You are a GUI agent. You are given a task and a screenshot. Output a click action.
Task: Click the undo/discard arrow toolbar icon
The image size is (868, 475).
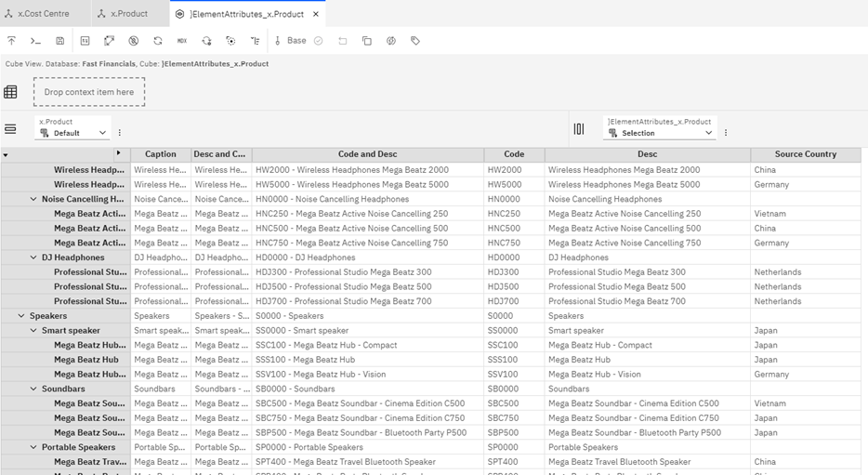pos(343,40)
